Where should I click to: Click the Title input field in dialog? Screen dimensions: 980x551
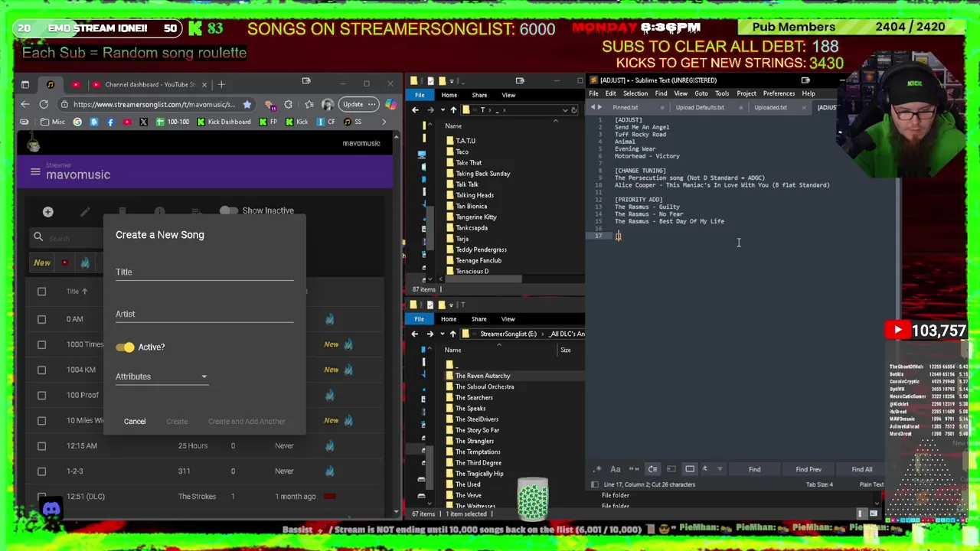pos(204,272)
